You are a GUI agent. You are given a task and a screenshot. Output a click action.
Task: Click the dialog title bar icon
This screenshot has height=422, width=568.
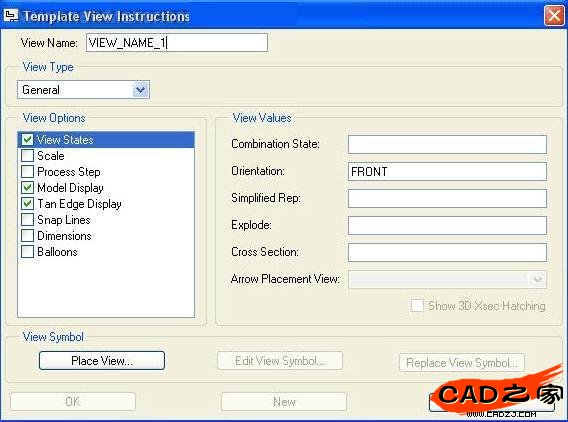(x=11, y=16)
